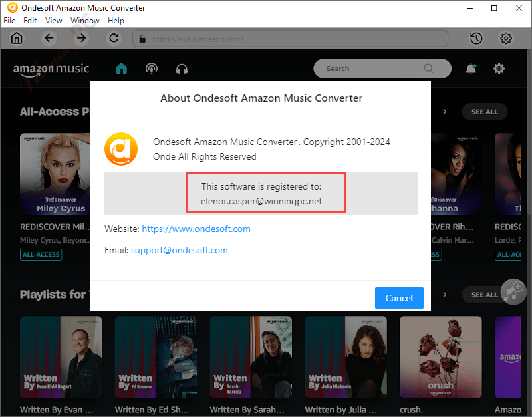Click the 'Written By Sarah...' title
The image size is (532, 417).
coord(247,410)
